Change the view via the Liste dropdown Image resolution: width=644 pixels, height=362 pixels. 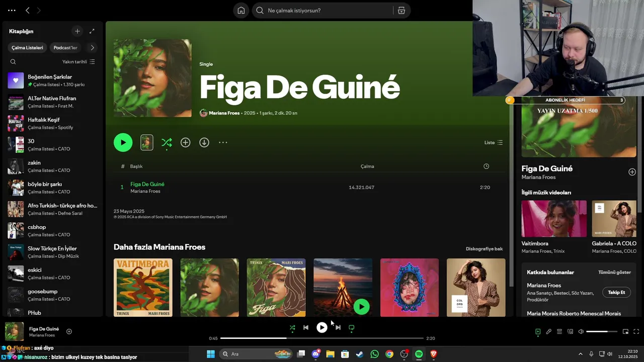pyautogui.click(x=494, y=143)
